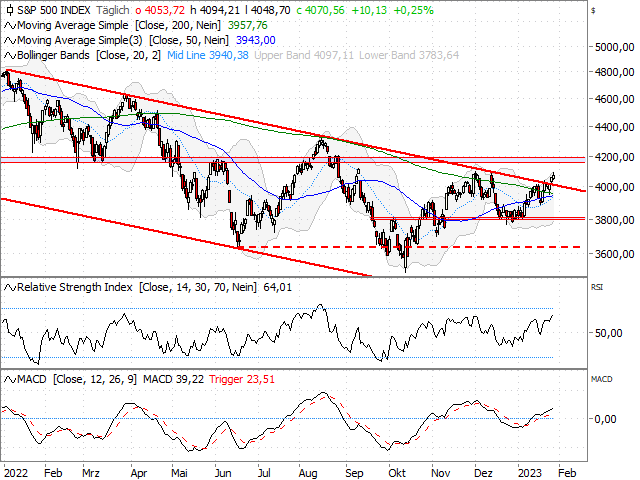Click the dashed red support line near 3640
The height and width of the screenshot is (480, 640).
(x=410, y=247)
